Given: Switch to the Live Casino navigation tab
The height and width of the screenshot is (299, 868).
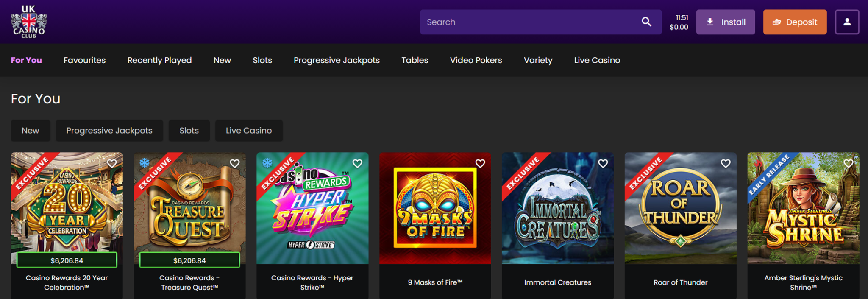Looking at the screenshot, I should [x=597, y=60].
